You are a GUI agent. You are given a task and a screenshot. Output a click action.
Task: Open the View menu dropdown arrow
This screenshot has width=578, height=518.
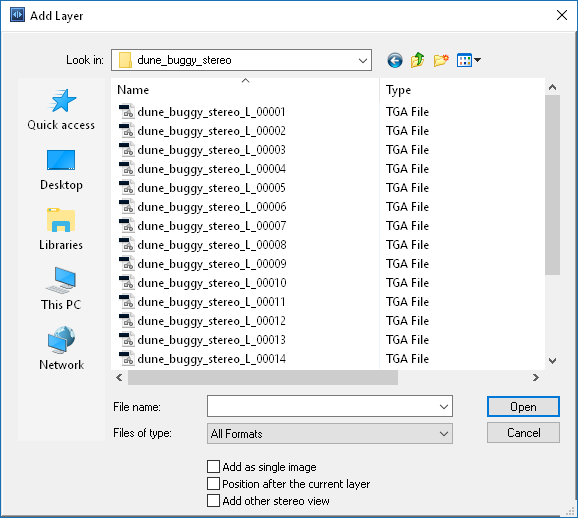(x=477, y=60)
